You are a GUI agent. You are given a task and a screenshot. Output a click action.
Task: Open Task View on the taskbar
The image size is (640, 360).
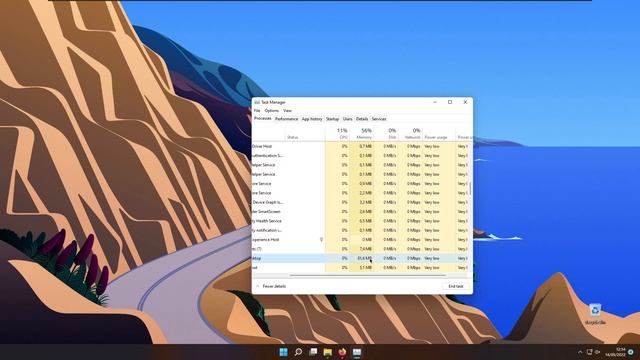[313, 352]
